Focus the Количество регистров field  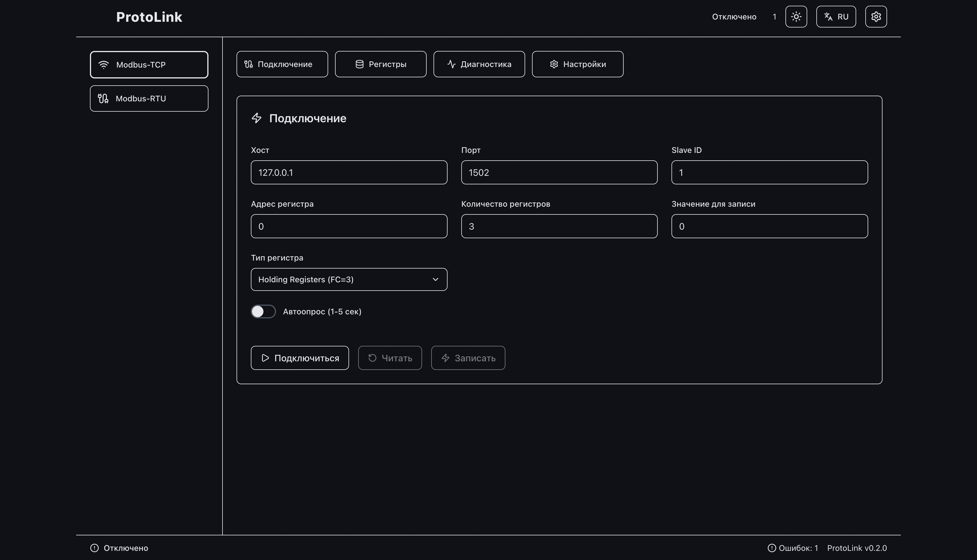[x=559, y=226]
